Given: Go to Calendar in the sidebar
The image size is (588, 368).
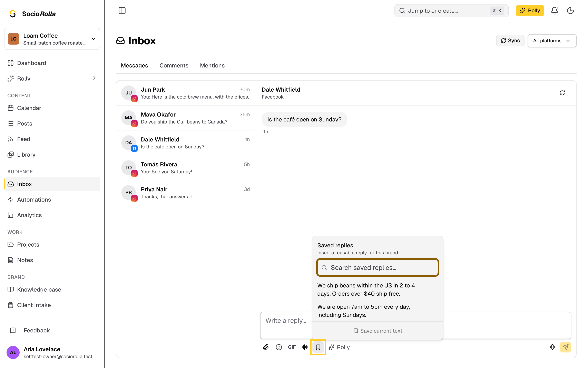Looking at the screenshot, I should 52,108.
